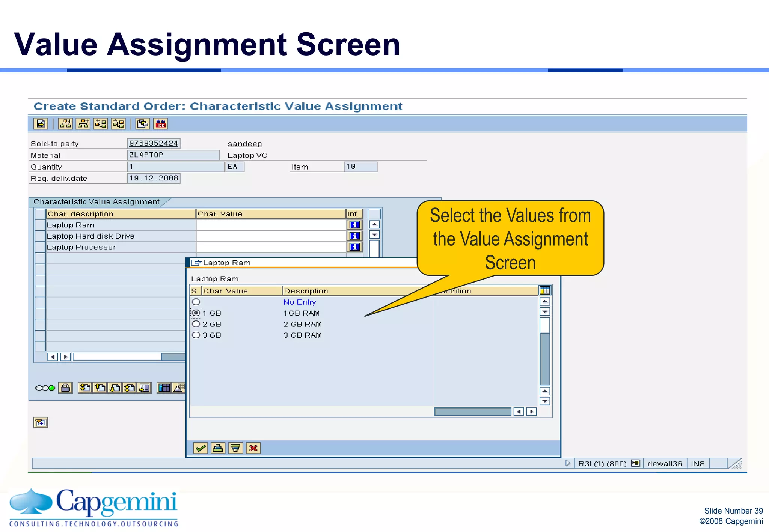Click the page icon with yellow down arrow
The height and width of the screenshot is (532, 769).
(x=115, y=388)
